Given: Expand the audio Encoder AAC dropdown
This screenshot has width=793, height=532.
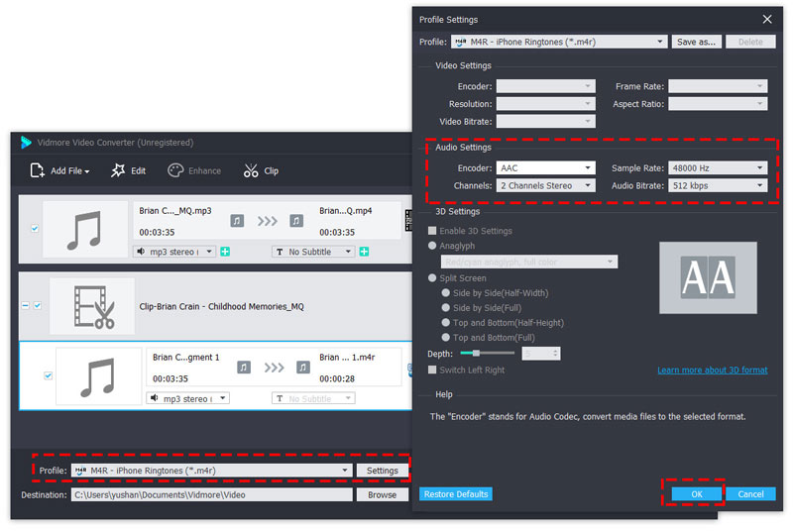Looking at the screenshot, I should click(545, 168).
